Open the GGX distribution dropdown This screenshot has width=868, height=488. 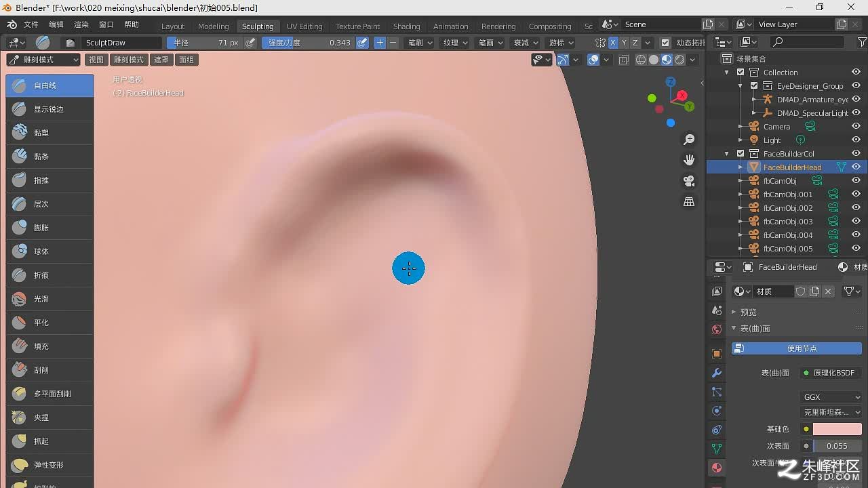[831, 397]
